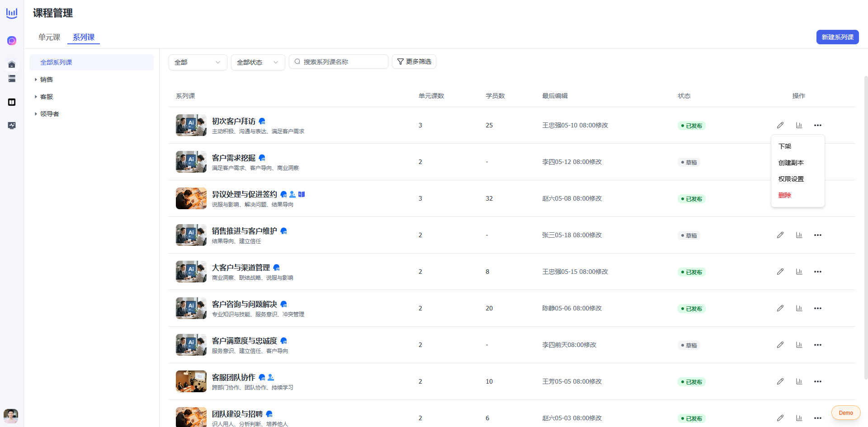Screen dimensions: 868x427
Task: Click the 单元课数 column header
Action: click(431, 96)
